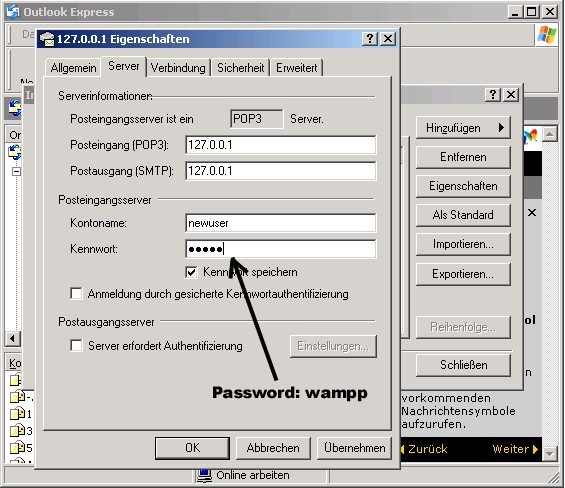Screen dimensions: 565x488
Task: Collapse the folder tree minus node
Action: (16, 171)
